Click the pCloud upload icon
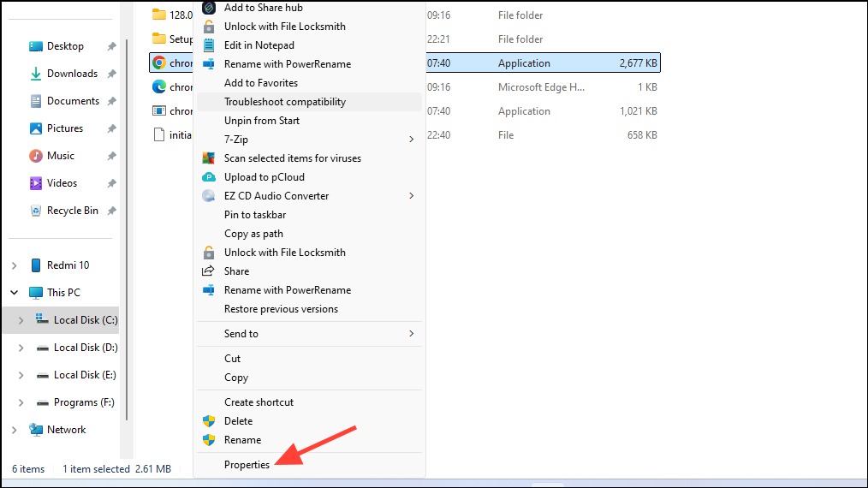The height and width of the screenshot is (488, 868). (208, 177)
